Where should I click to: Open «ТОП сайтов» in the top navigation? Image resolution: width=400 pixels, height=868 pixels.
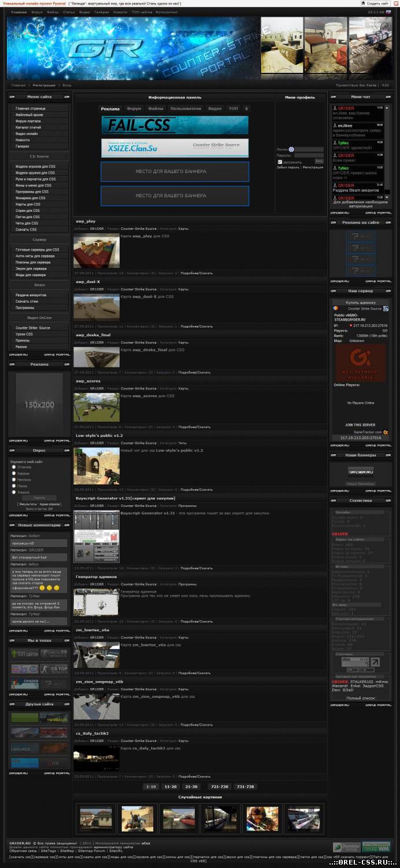point(142,12)
